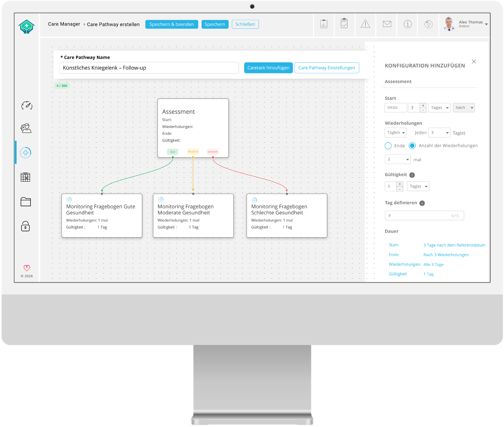Screen dimensions: 504x427
Task: Open the care pathway plus-circle sidebar icon
Action: tap(26, 152)
